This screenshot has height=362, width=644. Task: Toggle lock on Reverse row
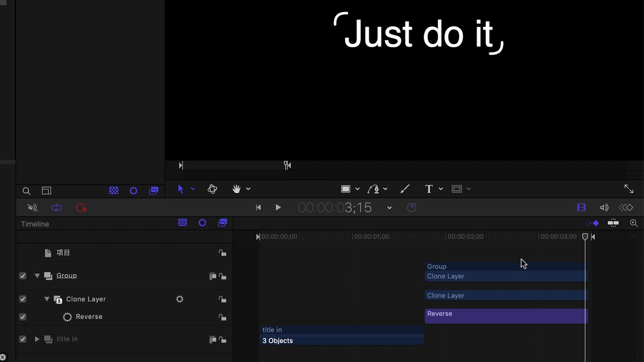coord(222,317)
